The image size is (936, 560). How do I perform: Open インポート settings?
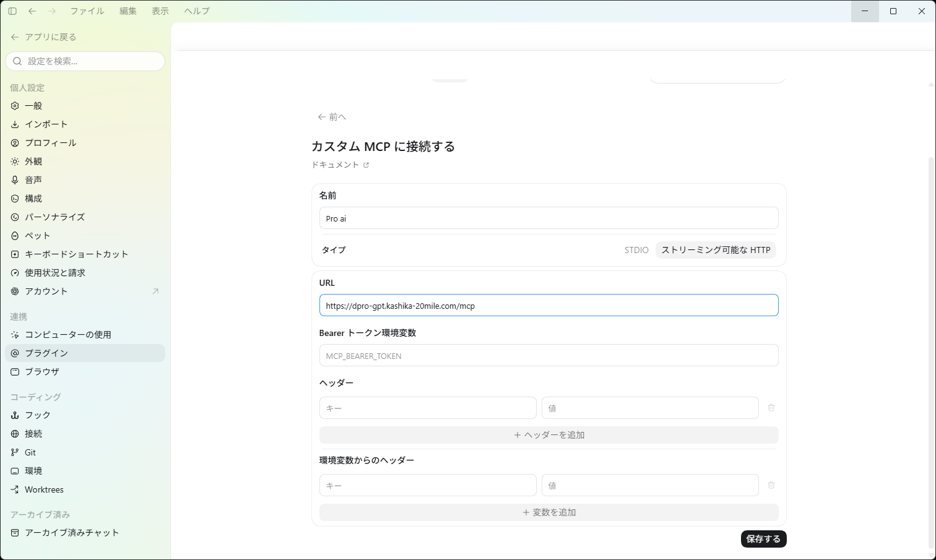click(85, 124)
